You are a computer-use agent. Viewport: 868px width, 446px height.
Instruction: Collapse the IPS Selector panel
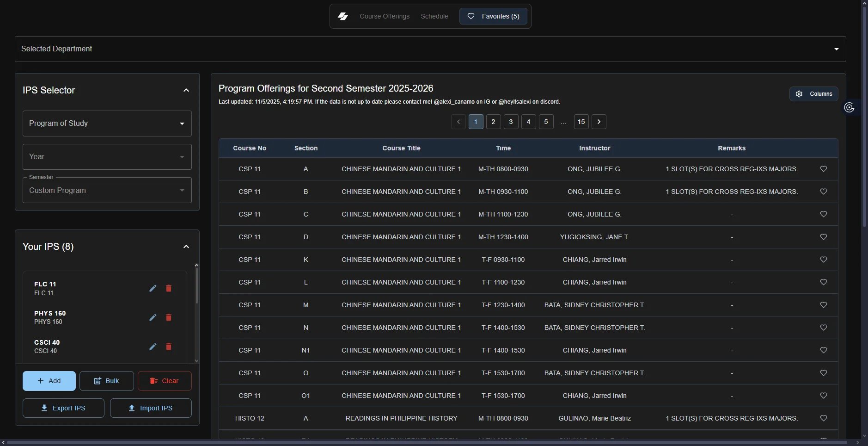coord(186,90)
